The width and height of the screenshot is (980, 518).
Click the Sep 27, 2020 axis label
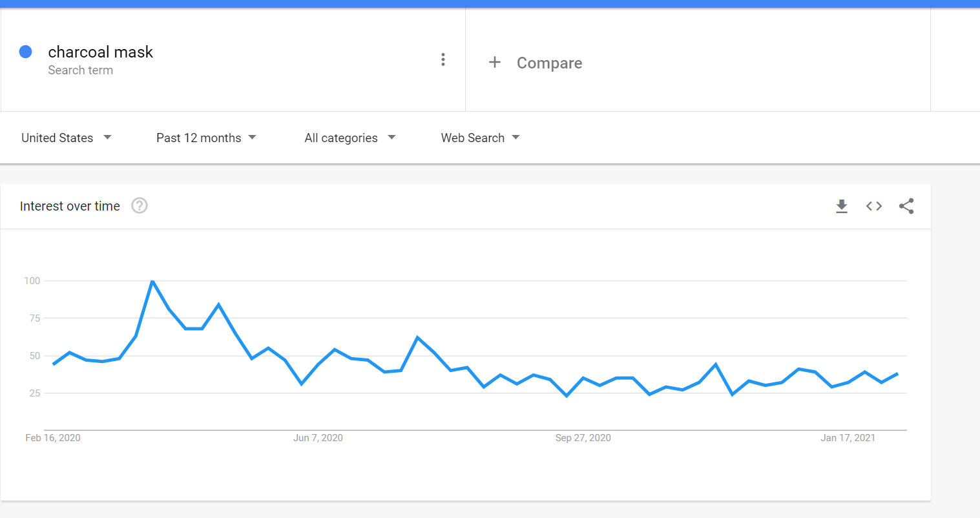[x=583, y=438]
